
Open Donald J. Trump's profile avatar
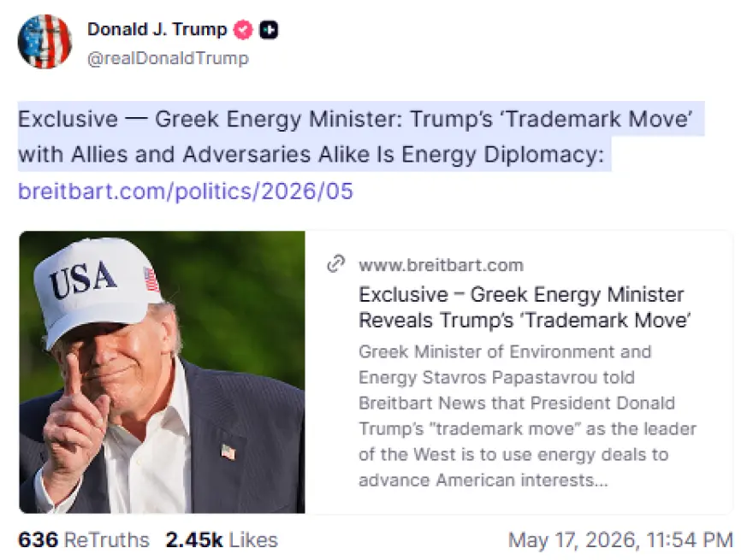[44, 42]
